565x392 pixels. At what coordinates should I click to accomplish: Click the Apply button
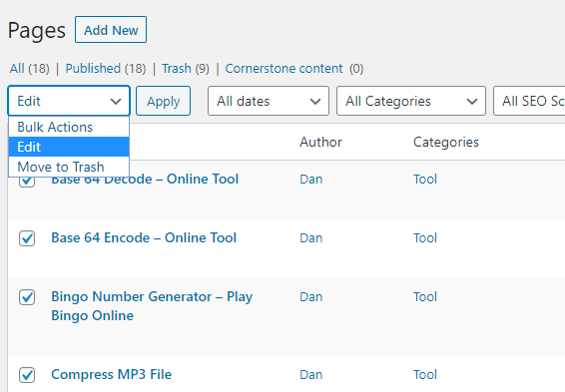coord(163,101)
